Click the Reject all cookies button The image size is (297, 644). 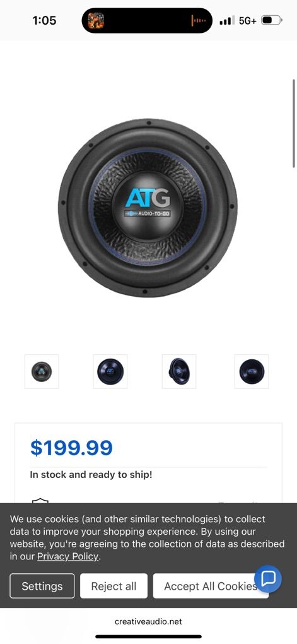[114, 586]
